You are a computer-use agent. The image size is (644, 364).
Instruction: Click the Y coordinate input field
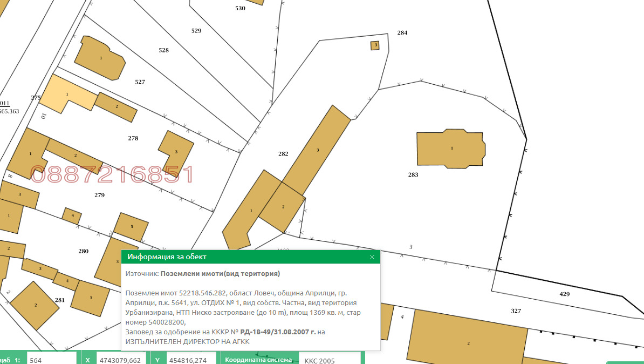point(190,360)
